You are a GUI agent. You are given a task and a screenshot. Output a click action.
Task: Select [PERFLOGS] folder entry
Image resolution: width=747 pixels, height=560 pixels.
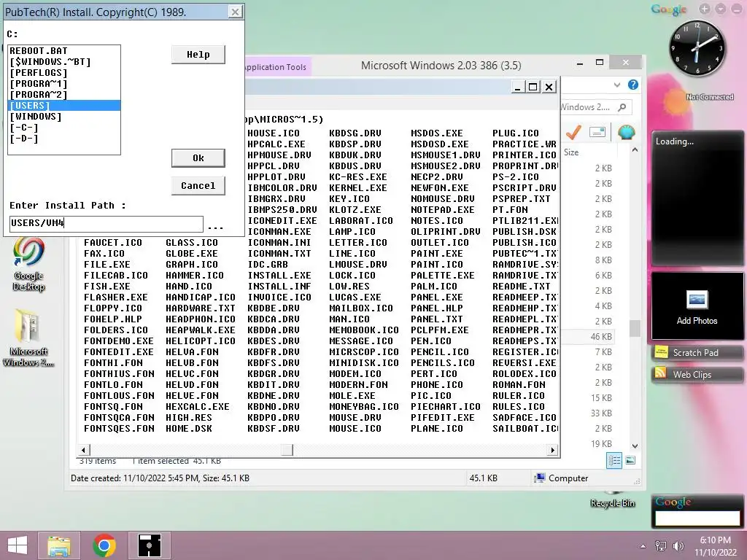pyautogui.click(x=64, y=72)
